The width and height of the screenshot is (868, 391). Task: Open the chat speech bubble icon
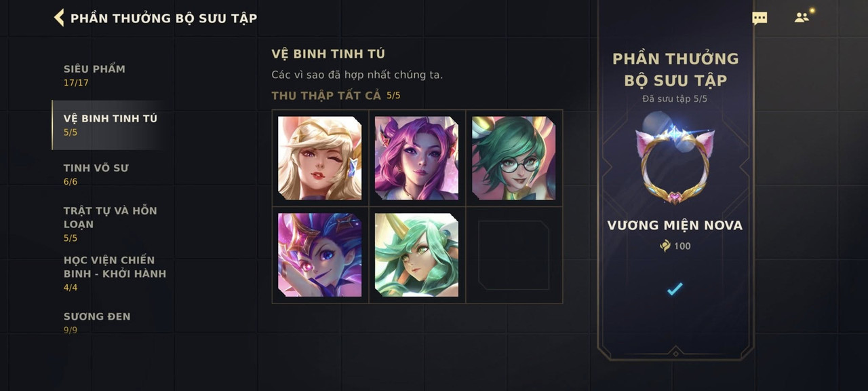click(759, 18)
